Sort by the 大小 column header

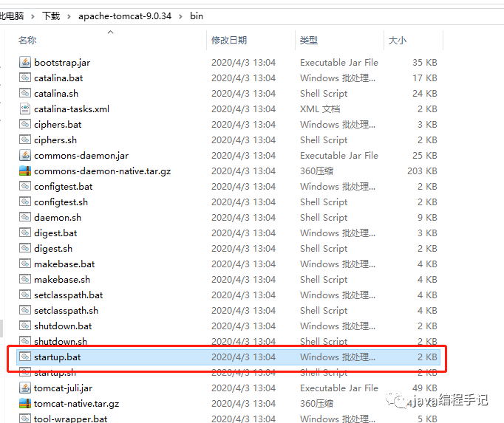pyautogui.click(x=398, y=41)
